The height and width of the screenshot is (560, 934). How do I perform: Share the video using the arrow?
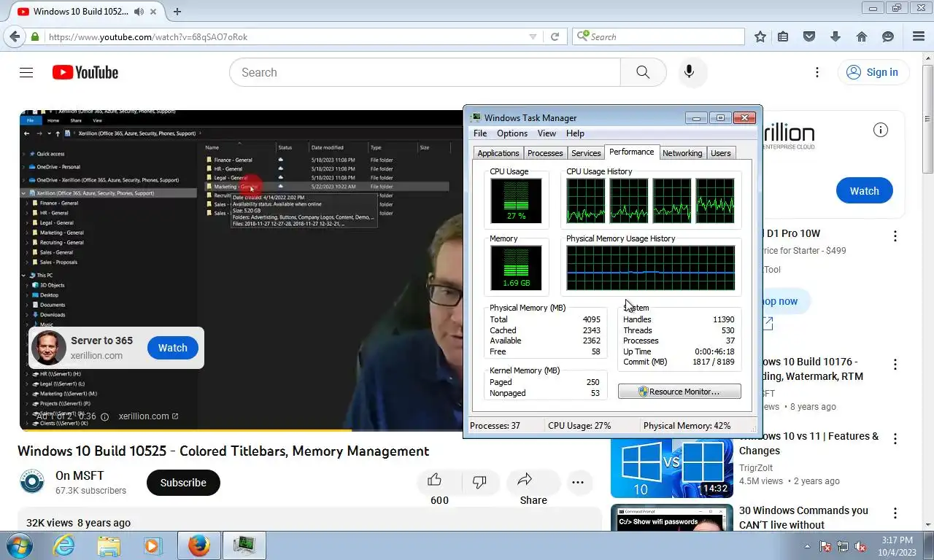pos(525,480)
